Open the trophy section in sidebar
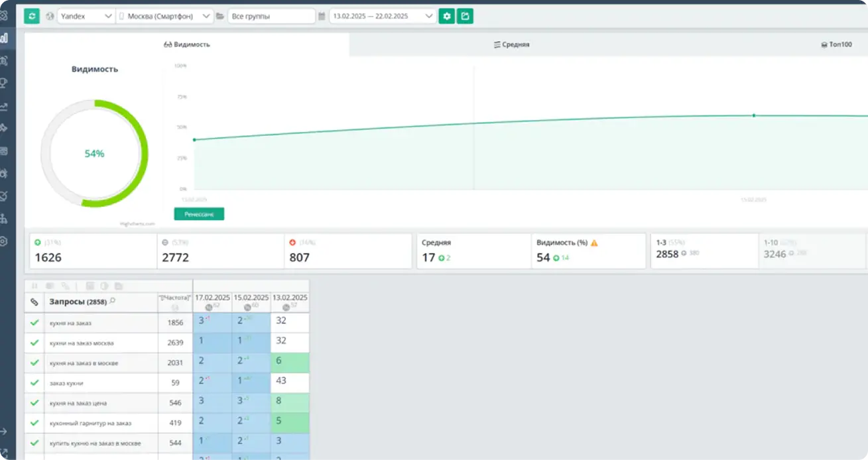Screen dimensions: 868x460 (x=4, y=83)
